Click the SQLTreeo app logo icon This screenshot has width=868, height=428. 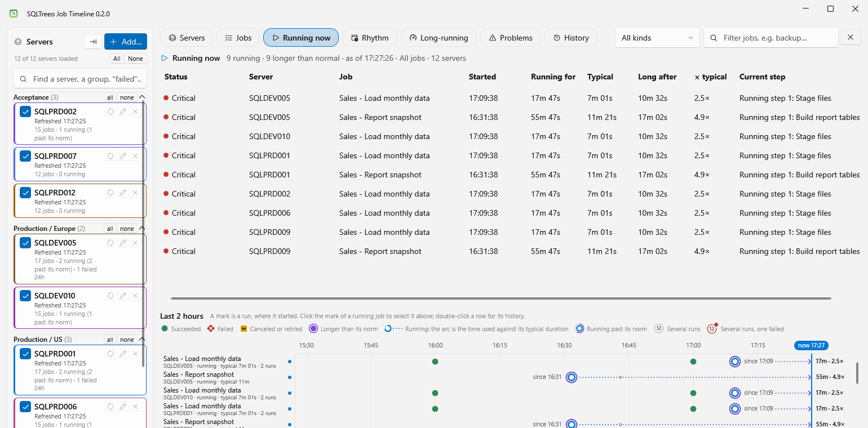click(x=14, y=13)
